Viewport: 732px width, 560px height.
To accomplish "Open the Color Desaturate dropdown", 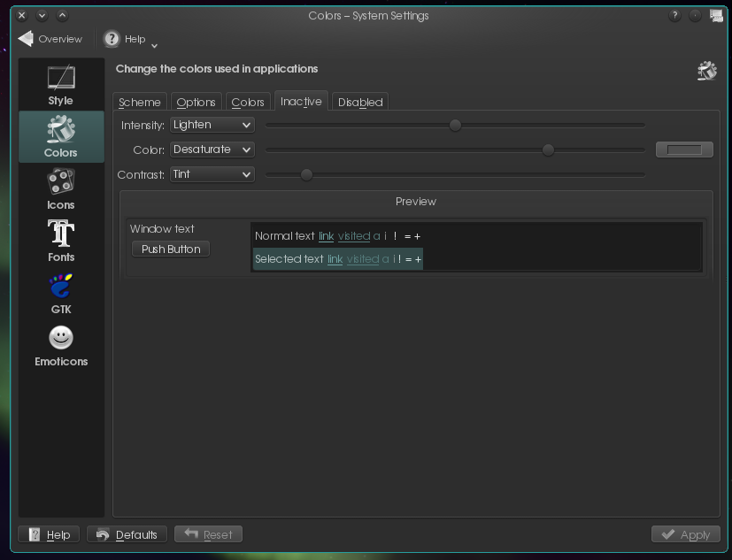I will point(212,150).
